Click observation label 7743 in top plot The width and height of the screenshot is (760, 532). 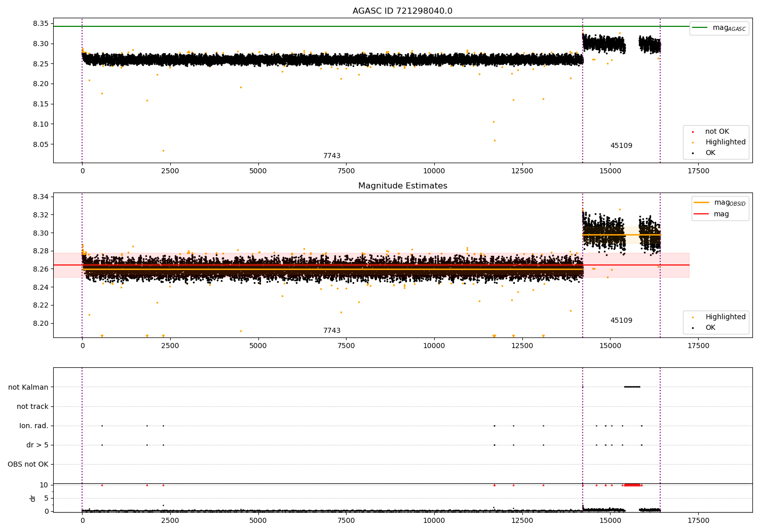tap(332, 156)
